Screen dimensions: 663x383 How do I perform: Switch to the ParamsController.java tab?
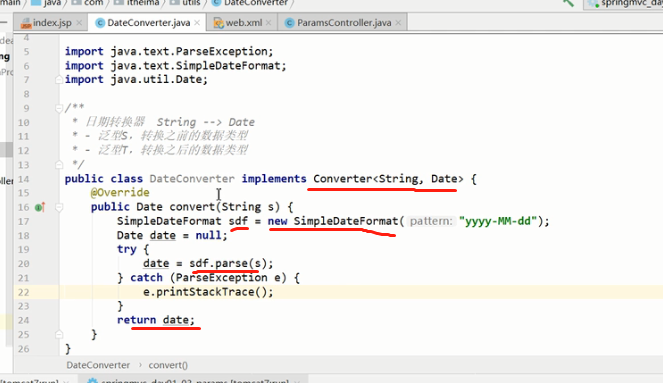(343, 23)
